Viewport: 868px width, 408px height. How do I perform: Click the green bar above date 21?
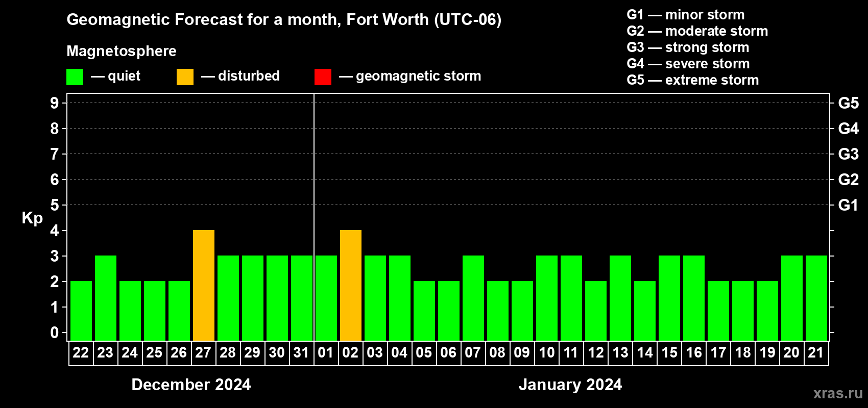[816, 298]
